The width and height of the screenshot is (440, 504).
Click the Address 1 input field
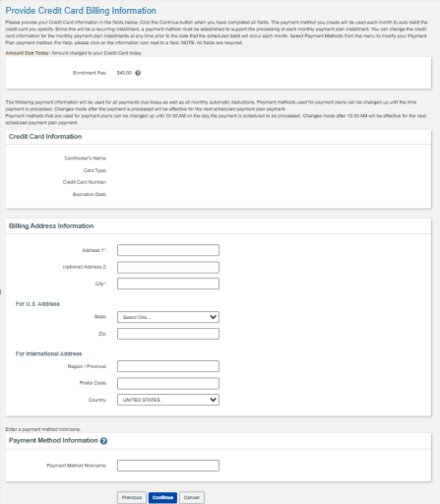(x=168, y=250)
